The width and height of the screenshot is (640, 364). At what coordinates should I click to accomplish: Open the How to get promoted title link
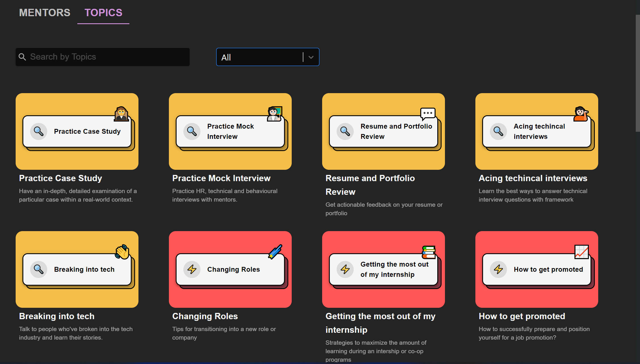522,316
